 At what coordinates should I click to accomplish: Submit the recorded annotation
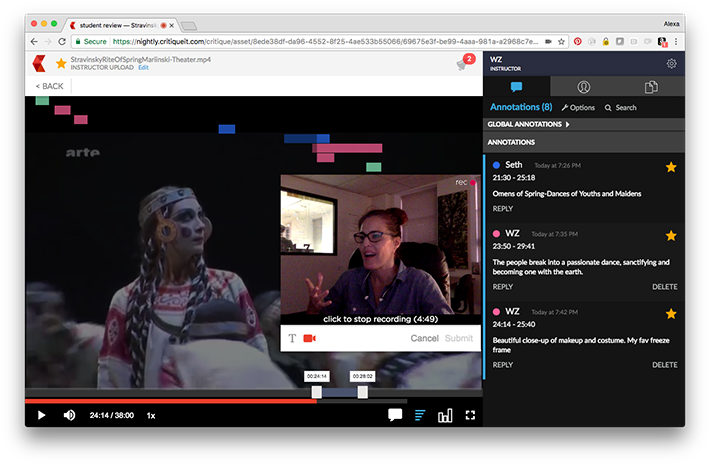click(458, 338)
